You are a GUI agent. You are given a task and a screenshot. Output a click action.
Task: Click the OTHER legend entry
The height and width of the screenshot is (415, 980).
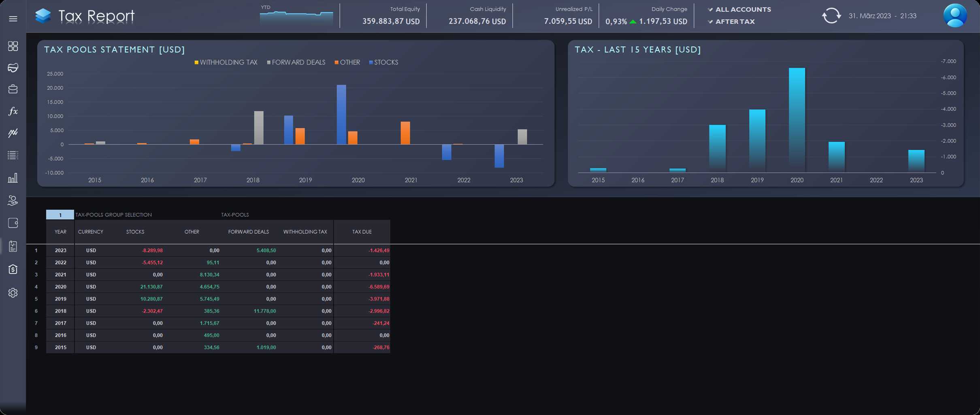coord(347,62)
